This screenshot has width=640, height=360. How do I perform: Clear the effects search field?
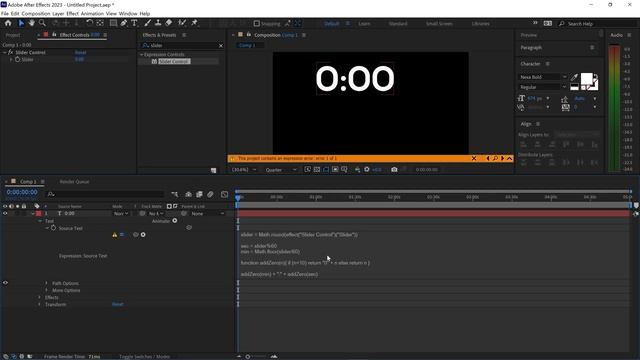221,46
